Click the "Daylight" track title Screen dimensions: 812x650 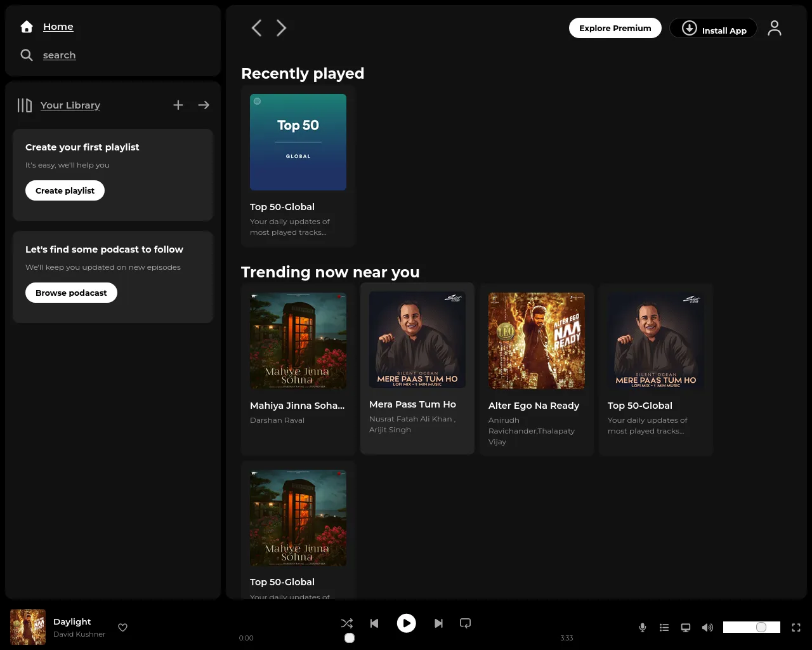[72, 621]
